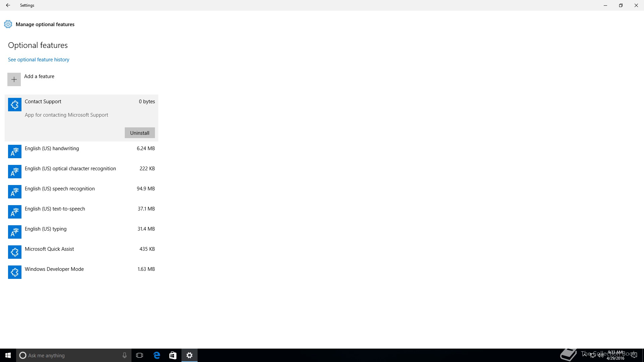Click the speech recognition language icon
This screenshot has width=644, height=362.
click(x=15, y=192)
